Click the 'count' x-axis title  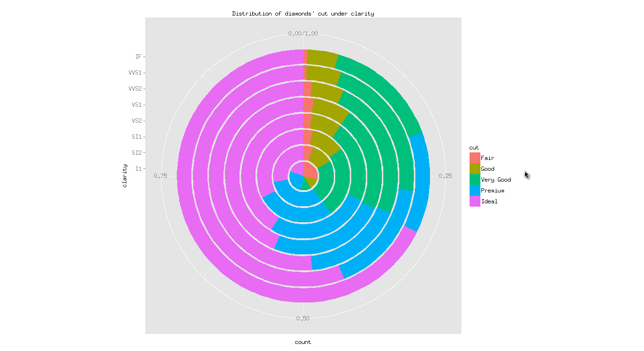click(x=303, y=342)
